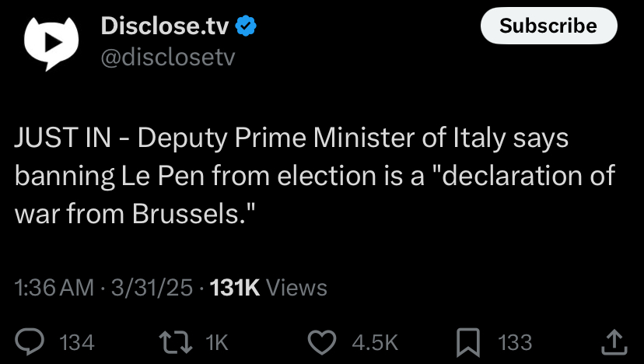Screen dimensions: 644x364
Task: Click the Views label
Action: pos(296,288)
